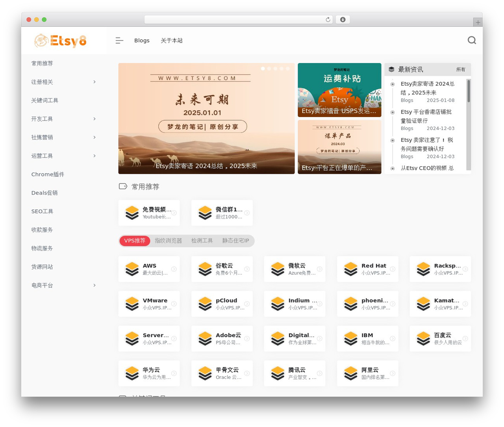Switch to VPS推荐 tab
The image size is (504, 427).
[135, 241]
